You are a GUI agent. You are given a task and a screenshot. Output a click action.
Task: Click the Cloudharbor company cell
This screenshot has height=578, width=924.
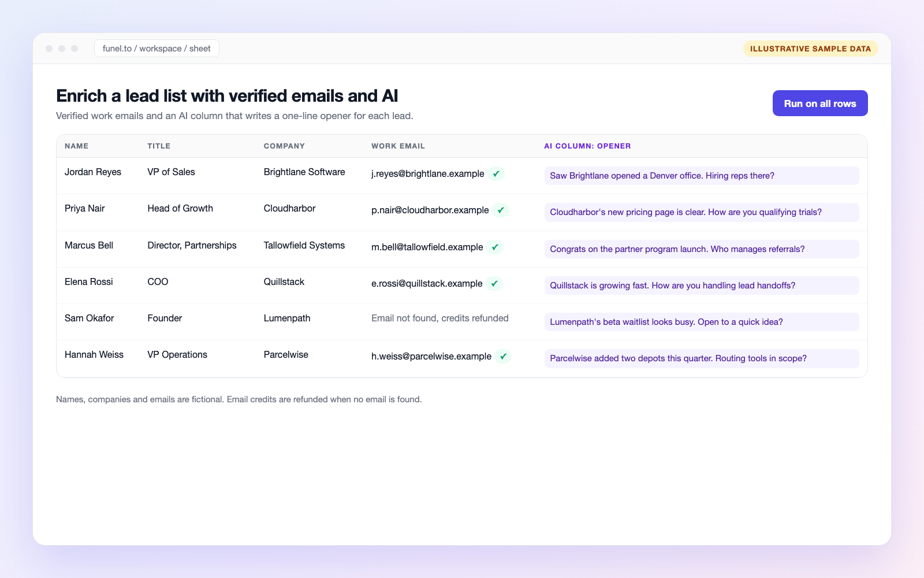290,209
